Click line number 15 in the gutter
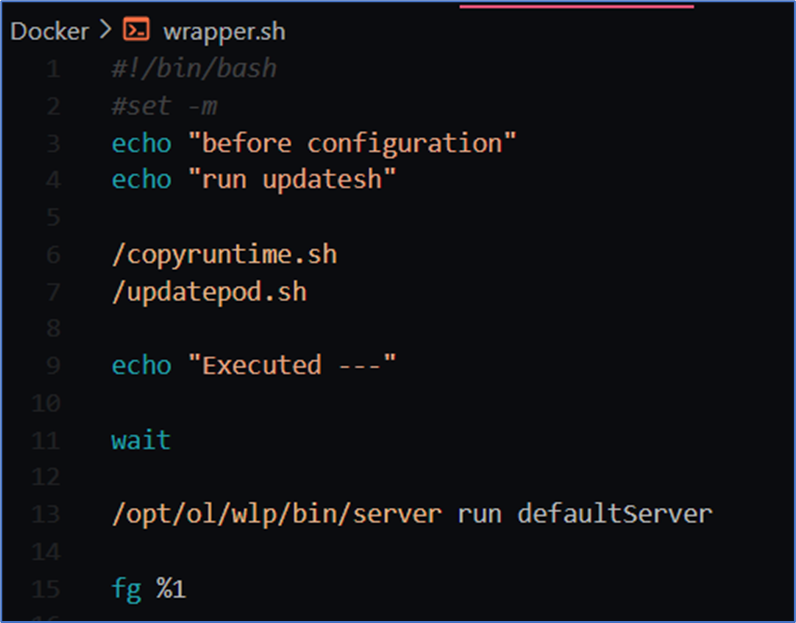The width and height of the screenshot is (796, 623). pos(48,588)
